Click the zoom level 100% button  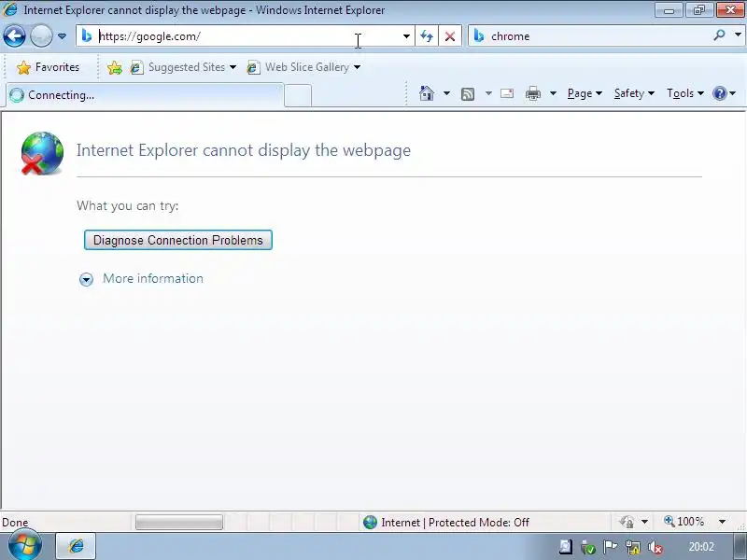[684, 522]
